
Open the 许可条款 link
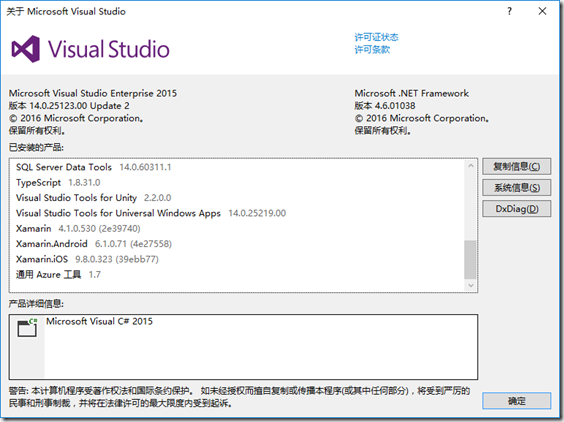pos(372,49)
